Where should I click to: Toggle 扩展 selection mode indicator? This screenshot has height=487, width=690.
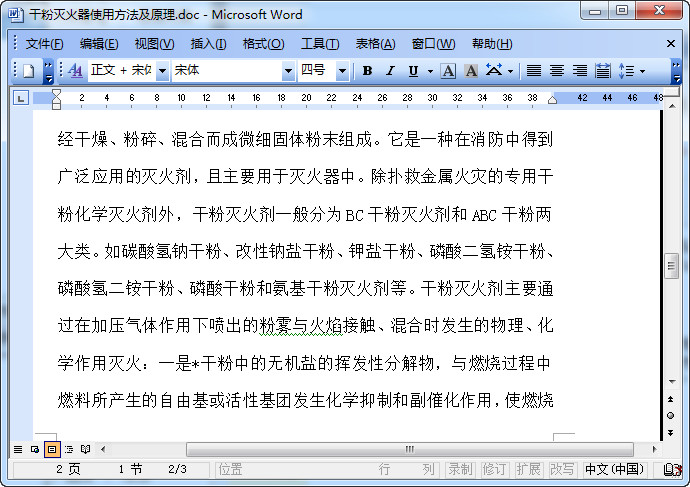[x=528, y=469]
